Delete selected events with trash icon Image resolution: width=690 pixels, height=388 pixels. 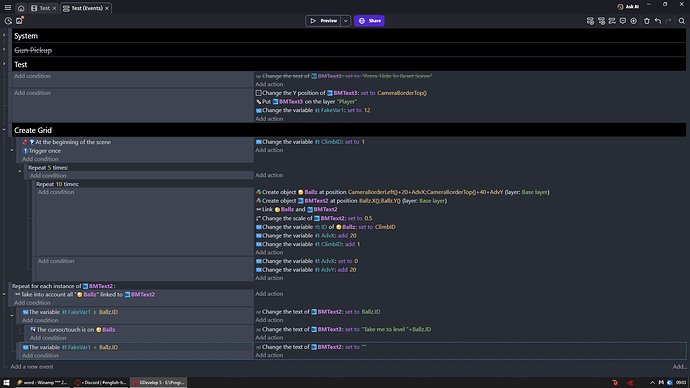647,21
